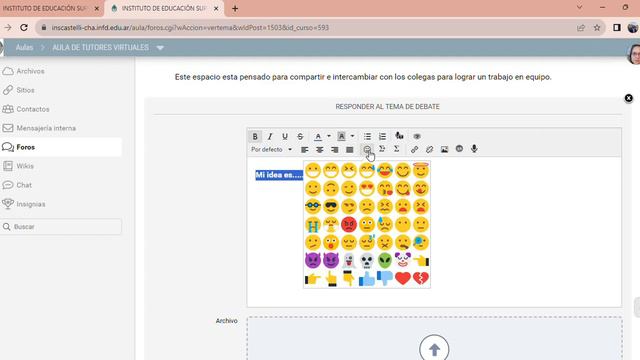Insert a hyperlink with the link icon
The height and width of the screenshot is (360, 640).
(x=414, y=149)
